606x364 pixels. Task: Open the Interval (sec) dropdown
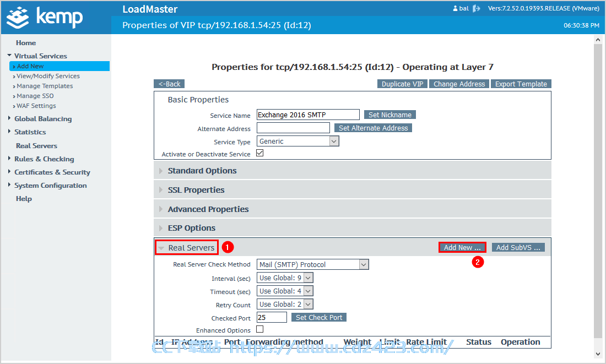click(x=285, y=278)
